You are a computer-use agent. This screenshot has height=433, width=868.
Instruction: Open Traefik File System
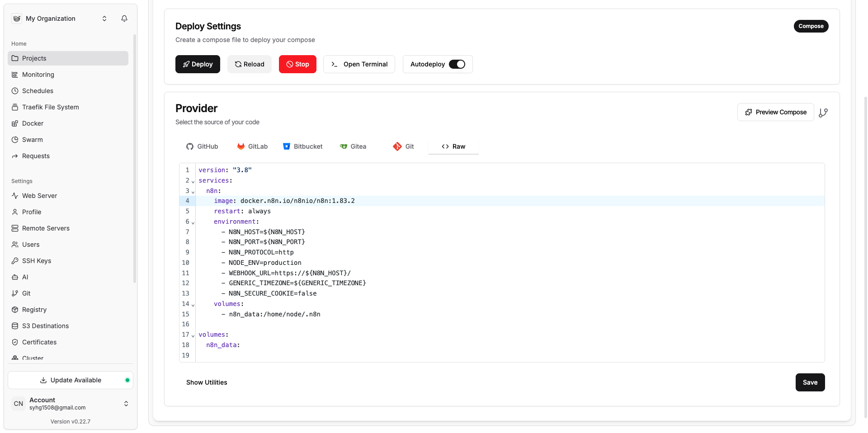(x=68, y=107)
